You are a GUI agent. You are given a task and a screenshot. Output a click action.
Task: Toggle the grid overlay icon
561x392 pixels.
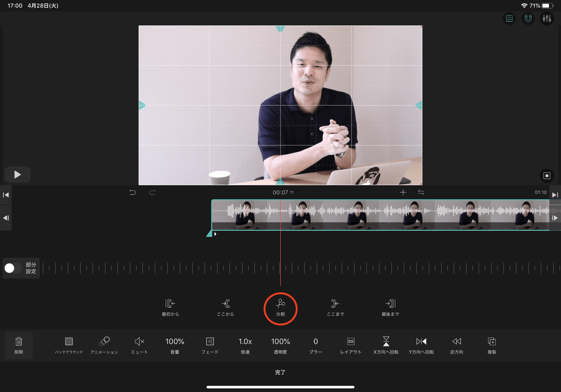(x=509, y=19)
